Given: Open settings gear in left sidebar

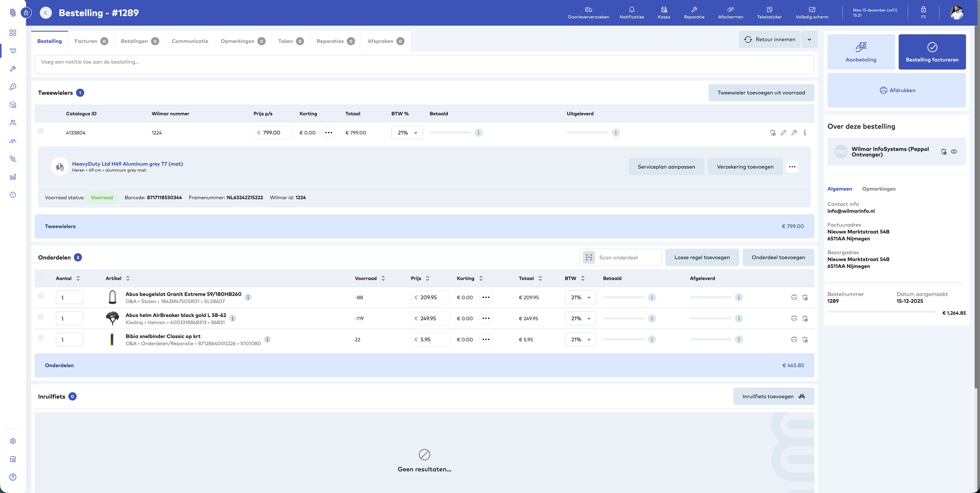Looking at the screenshot, I should (13, 441).
